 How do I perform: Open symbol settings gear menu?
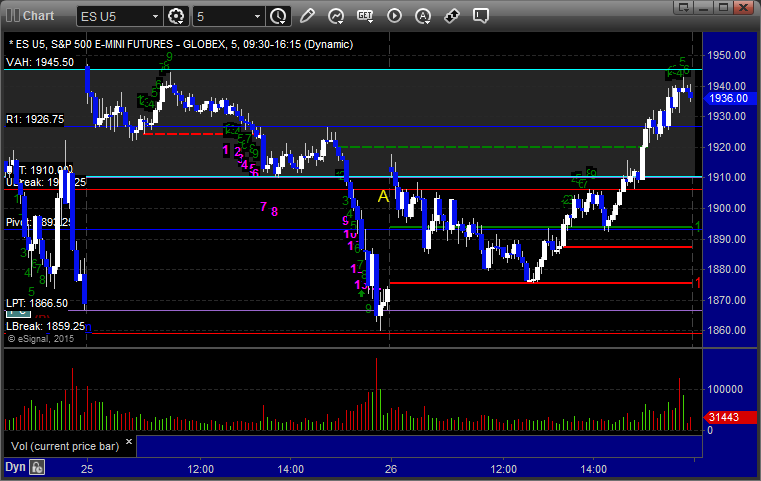pyautogui.click(x=176, y=16)
